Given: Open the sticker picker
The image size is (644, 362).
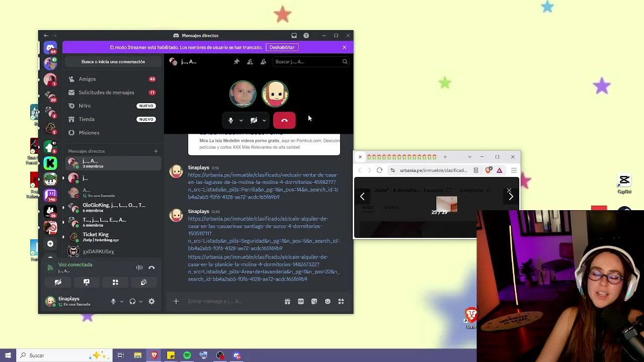Looking at the screenshot, I should coord(314,302).
